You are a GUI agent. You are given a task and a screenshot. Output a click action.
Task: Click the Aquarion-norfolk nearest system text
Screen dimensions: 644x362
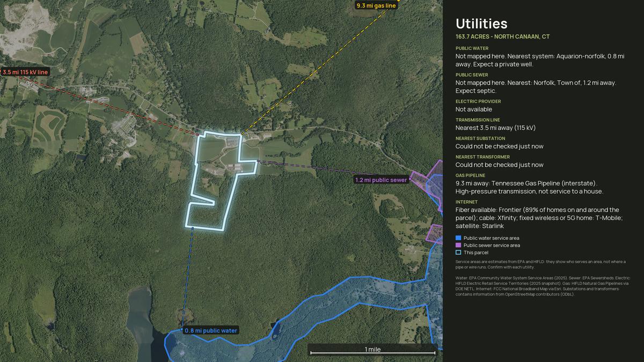540,60
